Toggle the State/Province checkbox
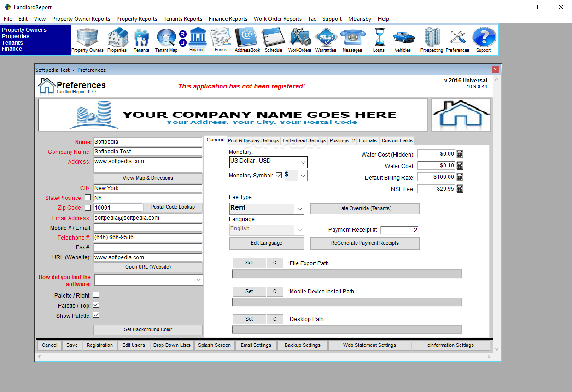The width and height of the screenshot is (572, 392). point(88,198)
